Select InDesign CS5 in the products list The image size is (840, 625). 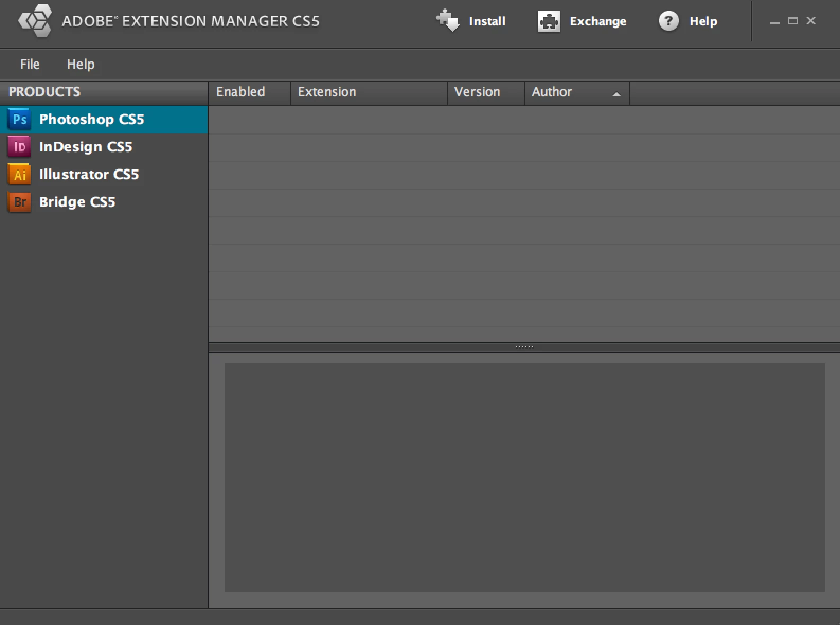click(104, 147)
